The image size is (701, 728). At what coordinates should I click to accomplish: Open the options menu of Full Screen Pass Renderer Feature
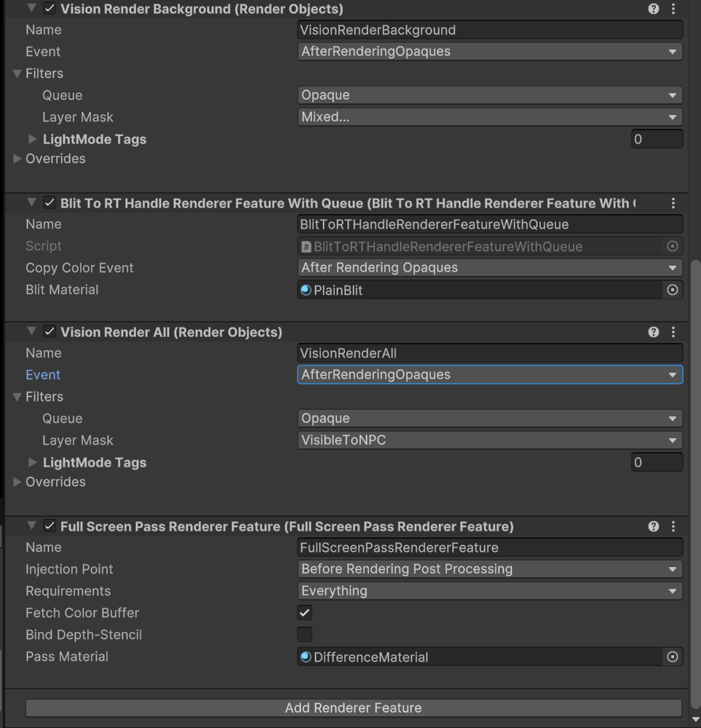pyautogui.click(x=673, y=526)
